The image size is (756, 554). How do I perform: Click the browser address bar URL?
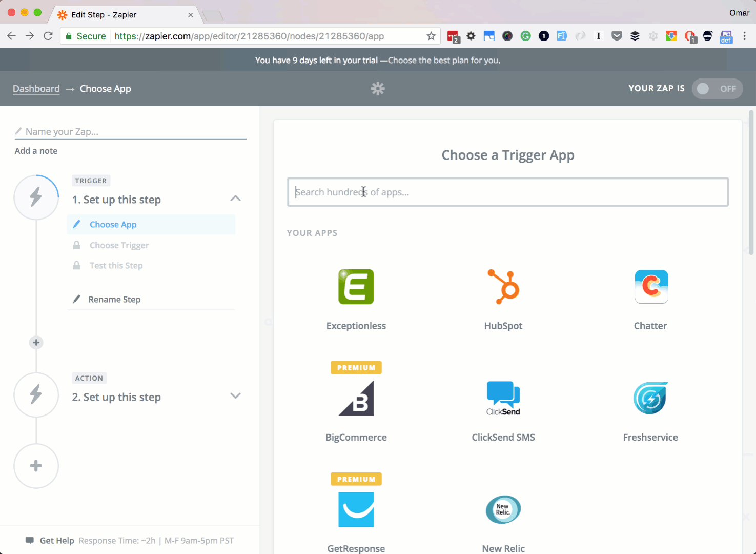pos(249,36)
